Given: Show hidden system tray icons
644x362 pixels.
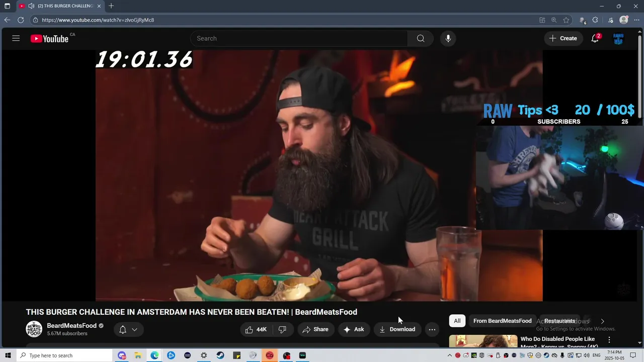Looking at the screenshot, I should point(450,355).
